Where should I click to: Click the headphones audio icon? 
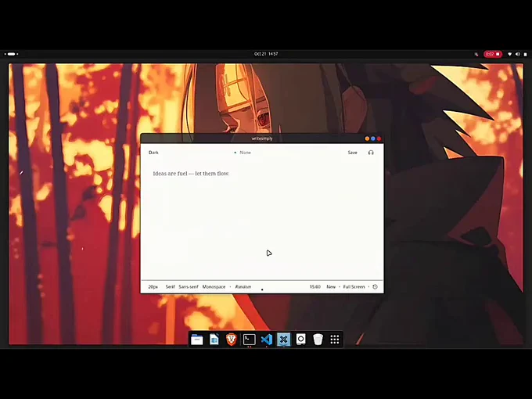click(371, 153)
